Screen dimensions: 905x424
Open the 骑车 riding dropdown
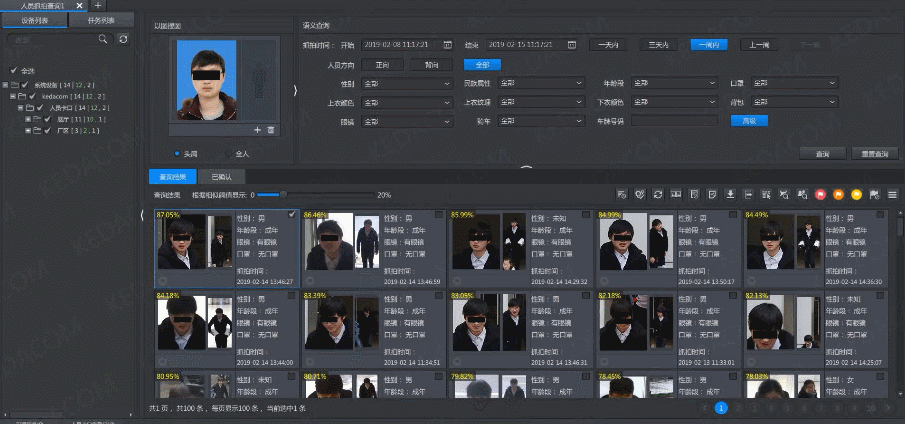pyautogui.click(x=541, y=122)
